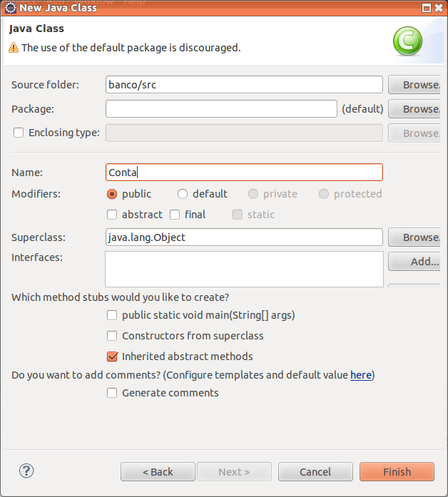Uncheck Inherited abstract methods

pyautogui.click(x=112, y=357)
